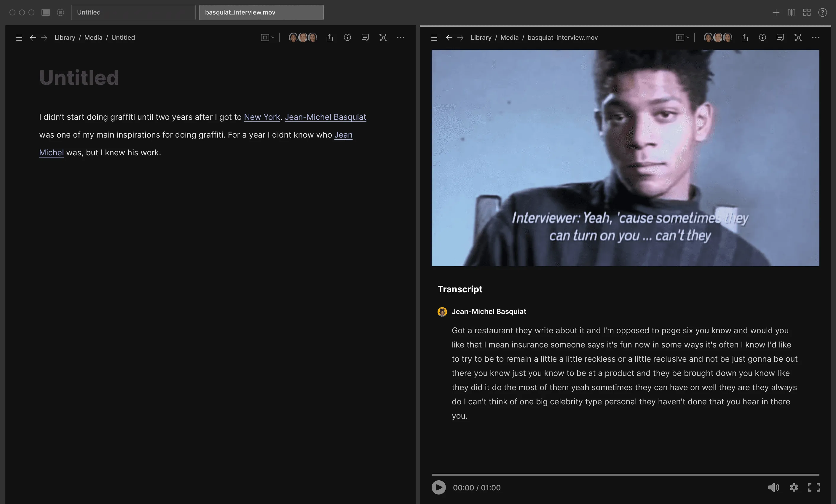Open layout dropdown in Untitled pane
Screen dimensions: 836x504
267,38
